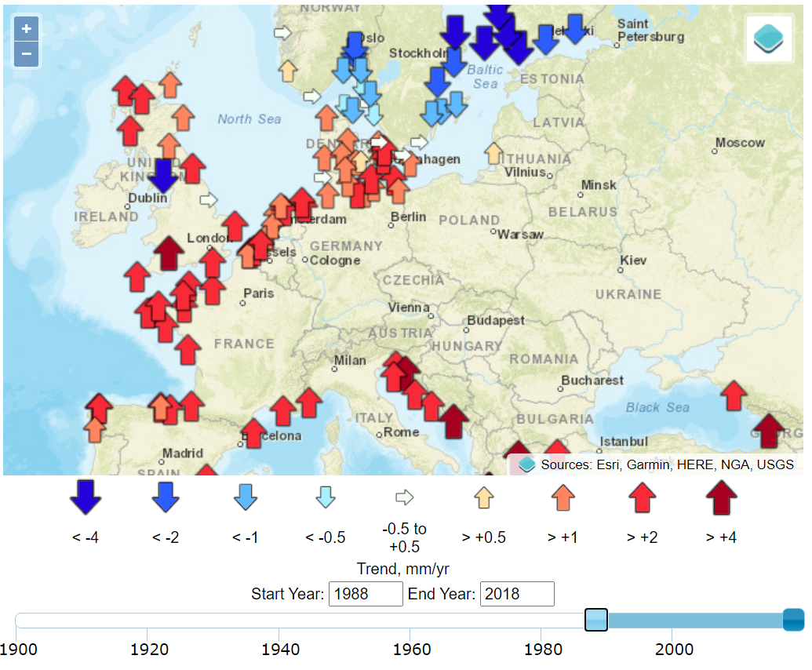
Task: Click the left slider handle at 1988
Action: point(596,620)
